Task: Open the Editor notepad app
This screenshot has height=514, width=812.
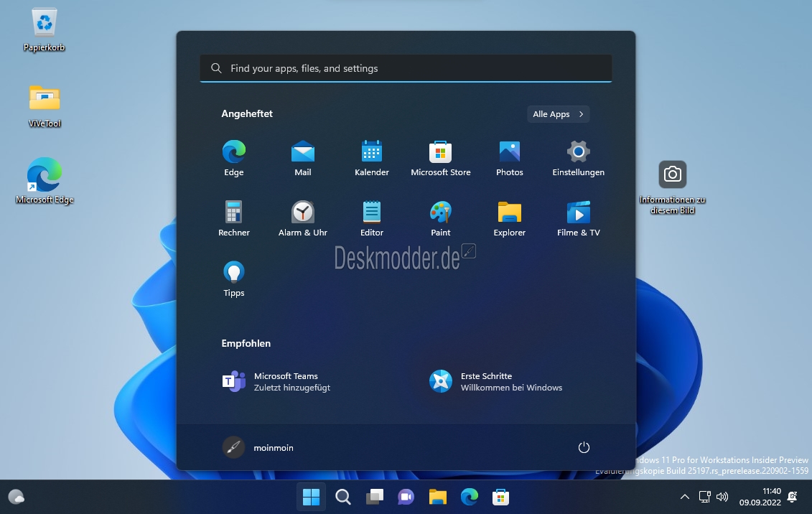Action: (371, 218)
